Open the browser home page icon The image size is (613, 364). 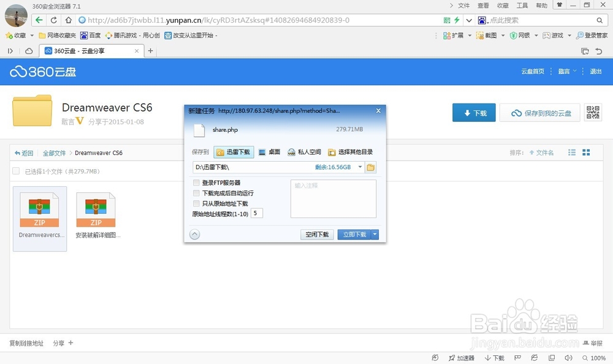point(69,20)
